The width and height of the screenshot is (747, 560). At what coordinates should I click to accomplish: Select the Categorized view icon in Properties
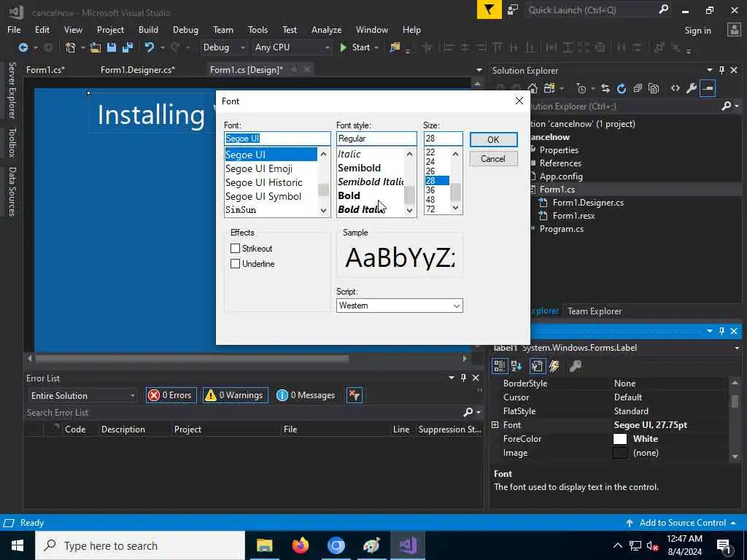click(499, 366)
